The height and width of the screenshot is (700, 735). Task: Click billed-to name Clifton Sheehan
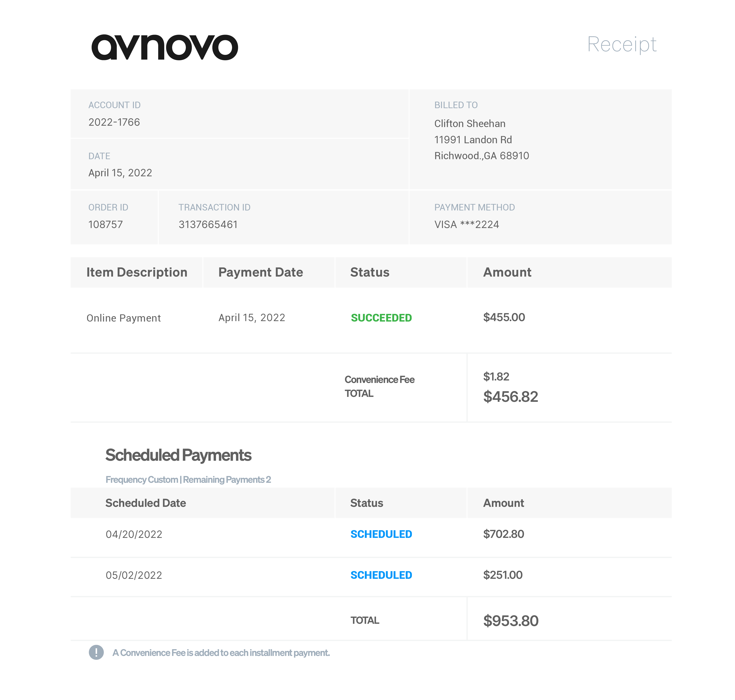click(x=470, y=123)
